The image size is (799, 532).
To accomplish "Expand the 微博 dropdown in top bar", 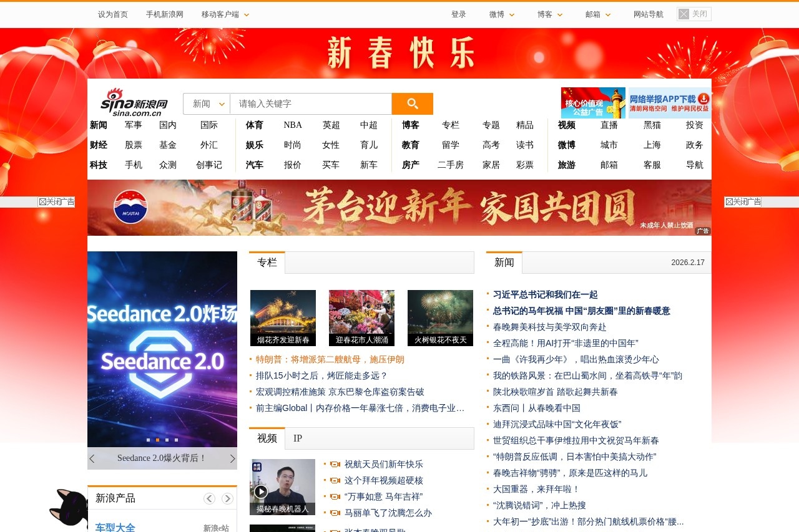I will pyautogui.click(x=502, y=14).
